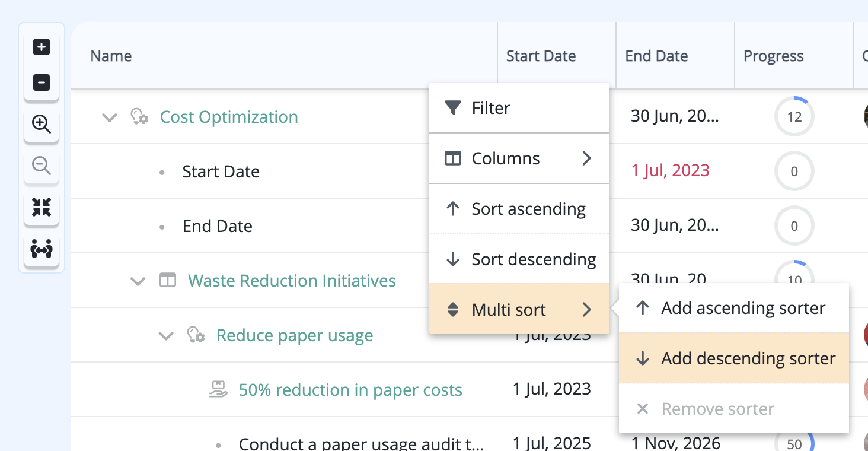This screenshot has width=868, height=451.
Task: Open the Cost Optimization link
Action: [229, 117]
